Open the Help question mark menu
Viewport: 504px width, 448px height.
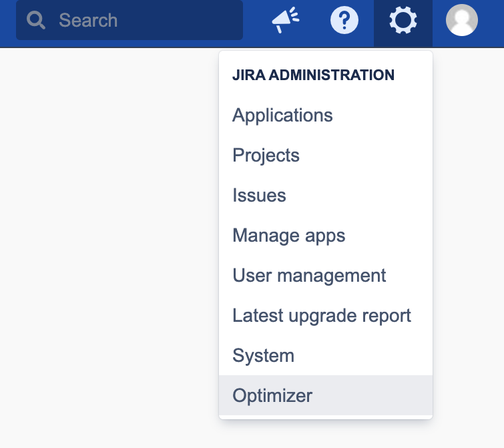pos(344,21)
